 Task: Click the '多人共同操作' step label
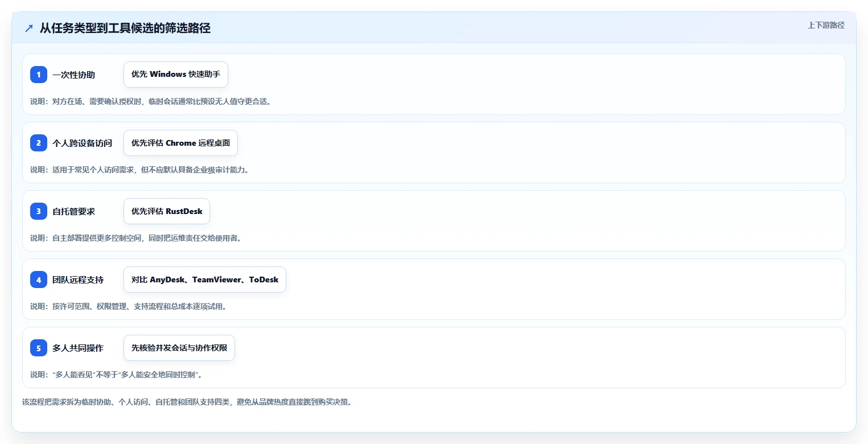pyautogui.click(x=78, y=348)
